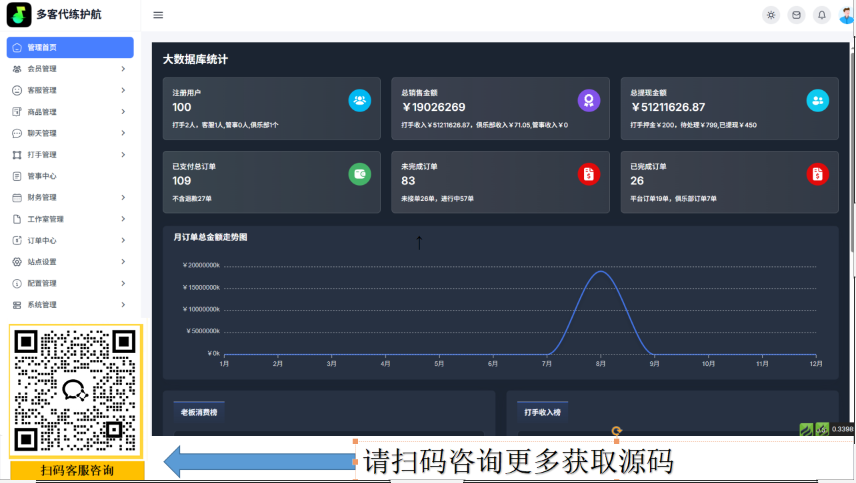
Task: Expand the 会员管理 menu chevron
Action: pyautogui.click(x=123, y=69)
